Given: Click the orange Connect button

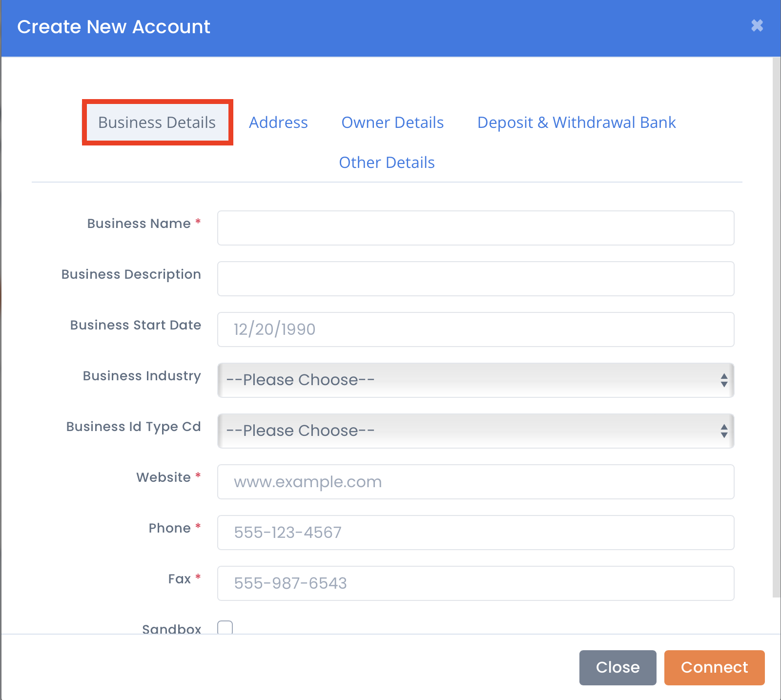Looking at the screenshot, I should pyautogui.click(x=715, y=667).
